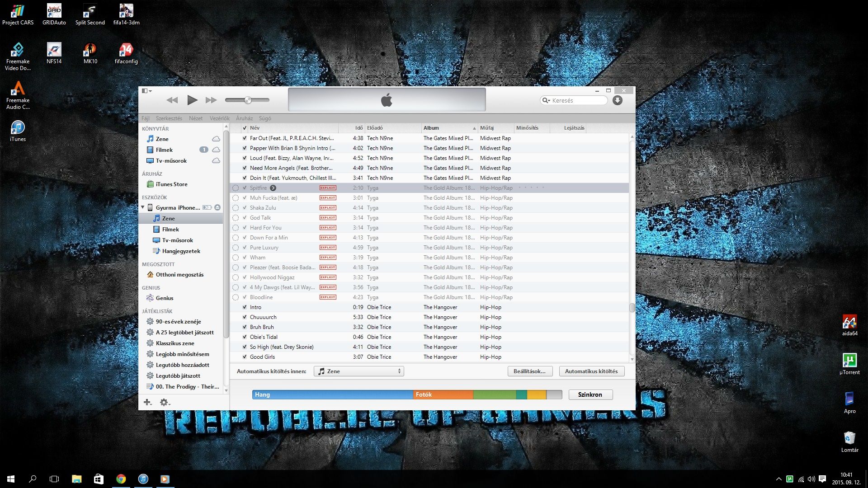Eject the Gyurma iPhone device
Screen dimensions: 868x488
click(x=217, y=207)
